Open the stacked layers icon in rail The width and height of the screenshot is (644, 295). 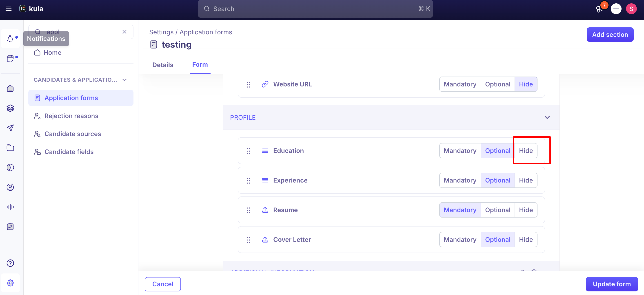[10, 108]
